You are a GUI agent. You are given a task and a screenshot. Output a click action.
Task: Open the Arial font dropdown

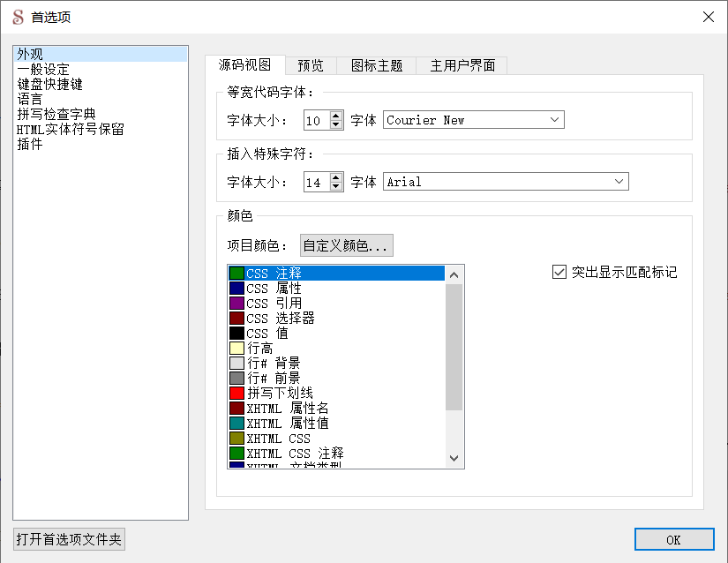620,181
